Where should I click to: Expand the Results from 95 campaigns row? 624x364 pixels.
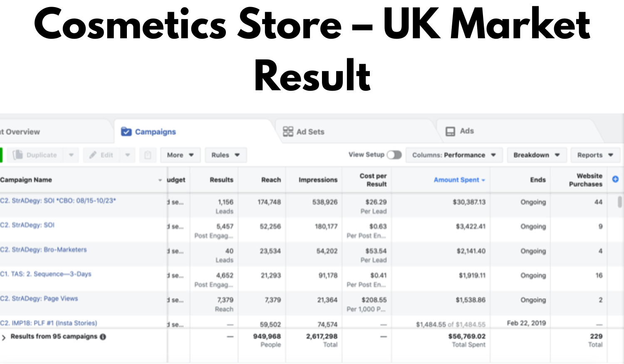click(4, 336)
